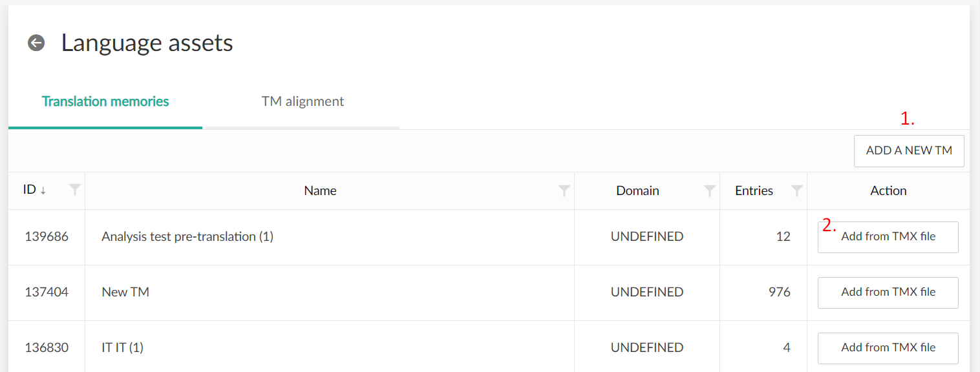The height and width of the screenshot is (372, 980).
Task: Add from TMX file for IT IT (1)
Action: (888, 347)
